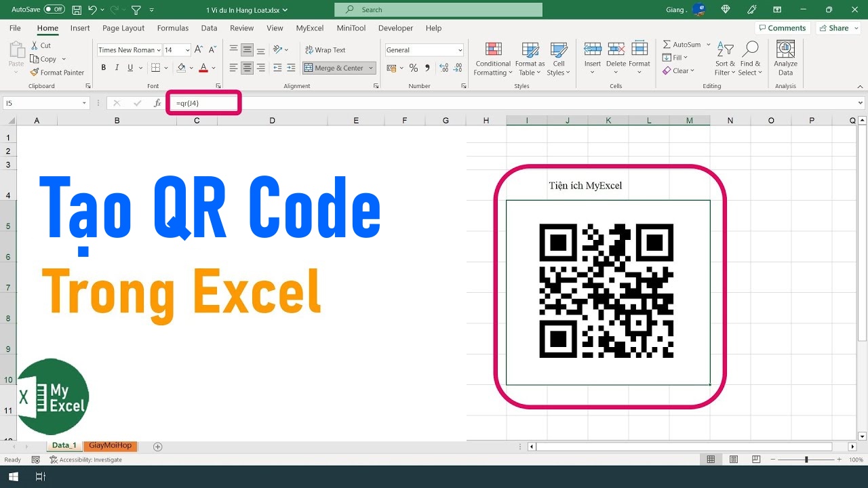Image resolution: width=868 pixels, height=488 pixels.
Task: Toggle bold formatting
Action: (103, 68)
